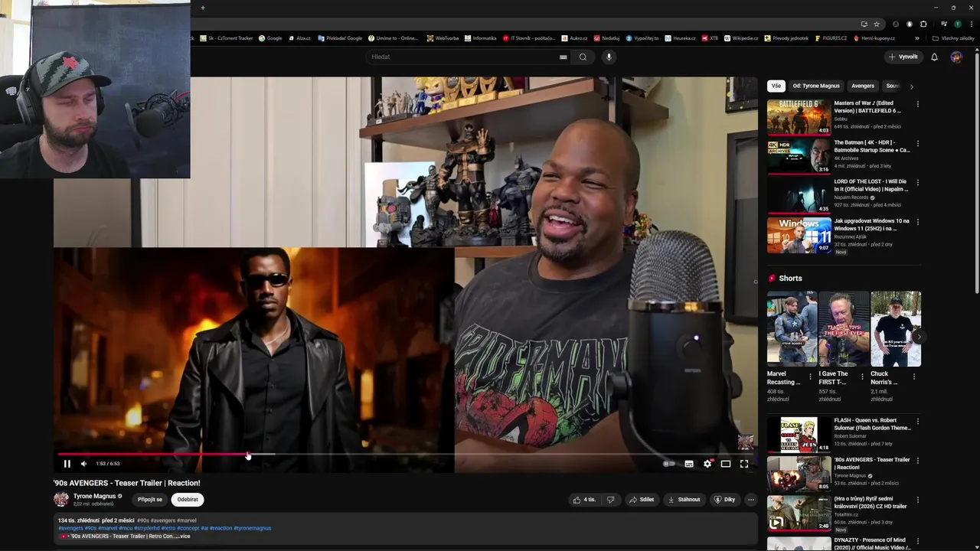Screen dimensions: 980x551
Task: Bookmark this page star icon
Action: (877, 24)
